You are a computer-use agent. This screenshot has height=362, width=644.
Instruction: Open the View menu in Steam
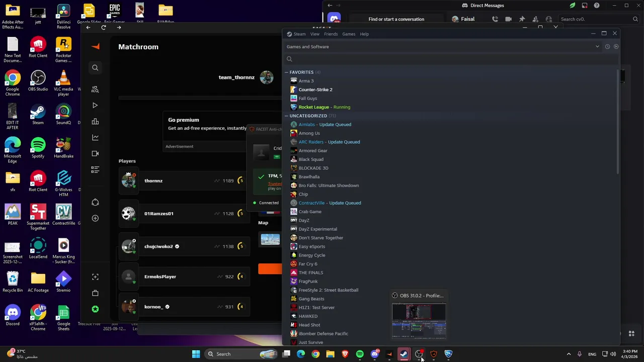click(x=315, y=34)
